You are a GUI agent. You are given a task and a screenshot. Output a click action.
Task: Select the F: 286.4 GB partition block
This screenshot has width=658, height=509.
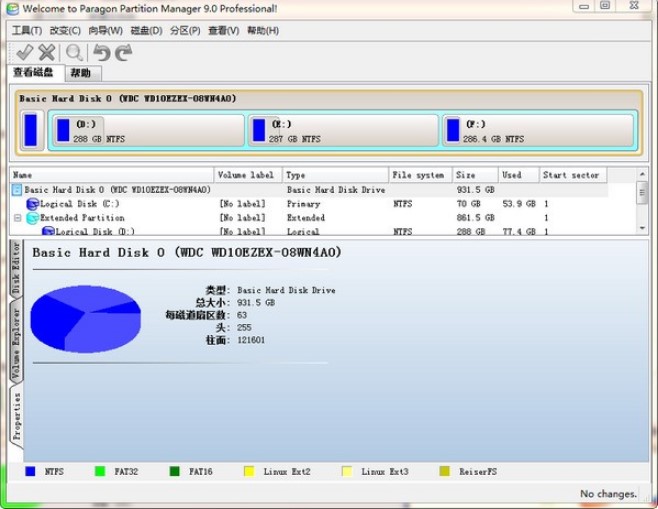pyautogui.click(x=538, y=131)
